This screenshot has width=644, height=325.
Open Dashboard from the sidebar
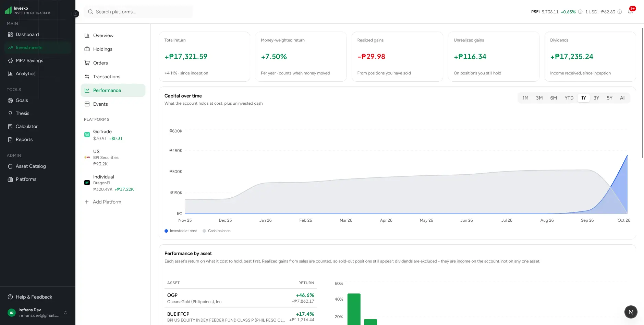pyautogui.click(x=38, y=34)
